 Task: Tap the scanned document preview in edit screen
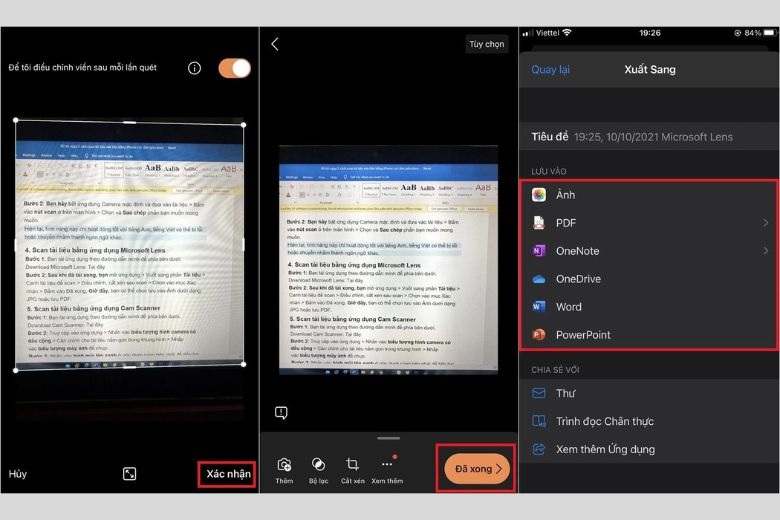click(x=389, y=260)
